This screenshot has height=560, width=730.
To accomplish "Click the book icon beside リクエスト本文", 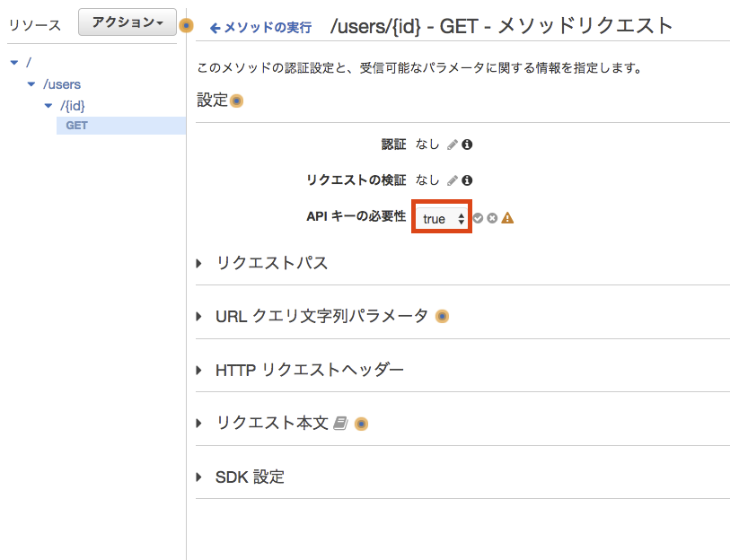I will (339, 424).
